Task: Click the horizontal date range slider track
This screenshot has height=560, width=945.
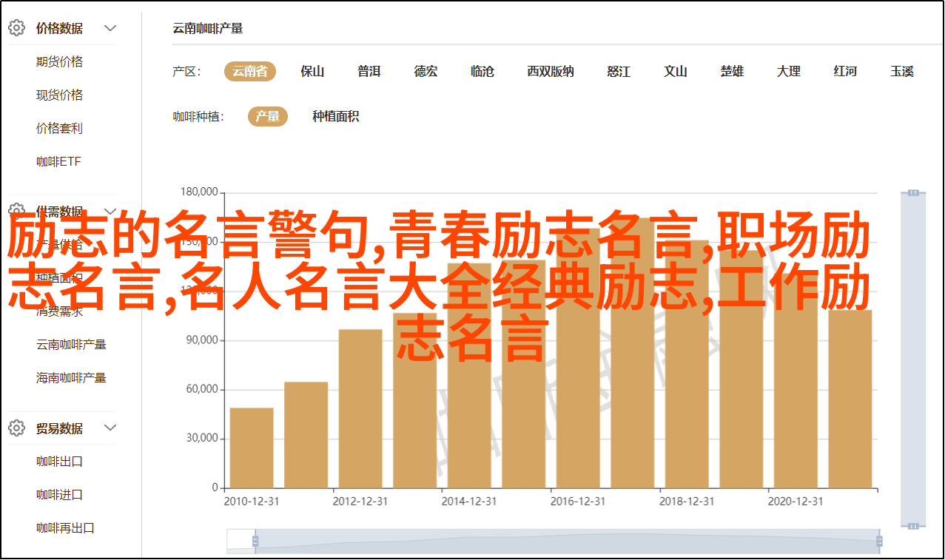Action: coord(566,542)
